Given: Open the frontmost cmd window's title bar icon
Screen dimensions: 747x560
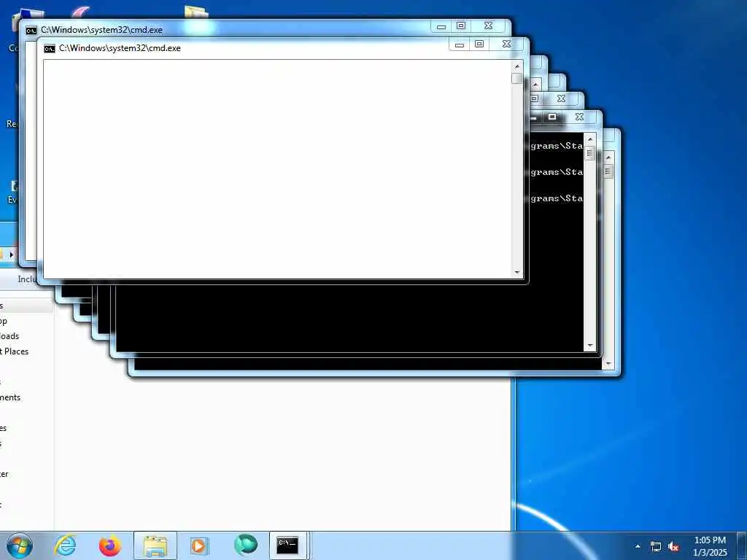Looking at the screenshot, I should [49, 49].
